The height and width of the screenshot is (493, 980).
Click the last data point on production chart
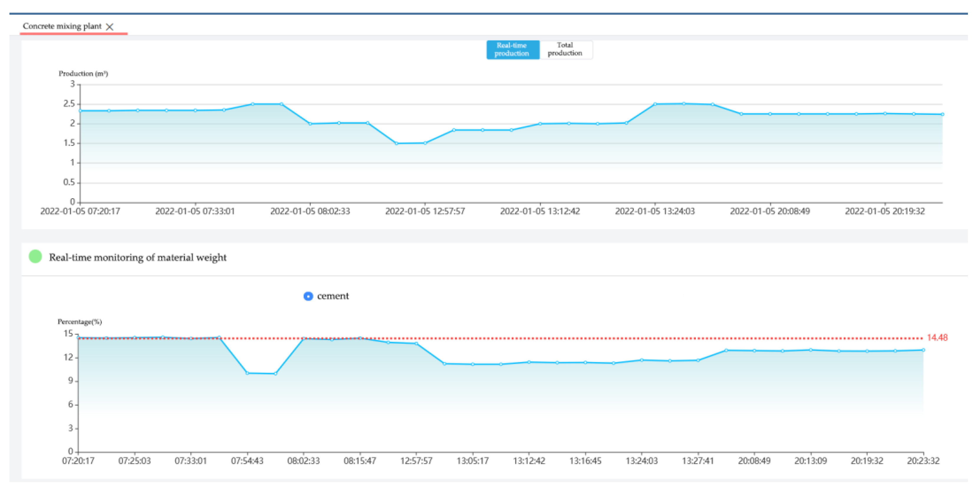[942, 114]
